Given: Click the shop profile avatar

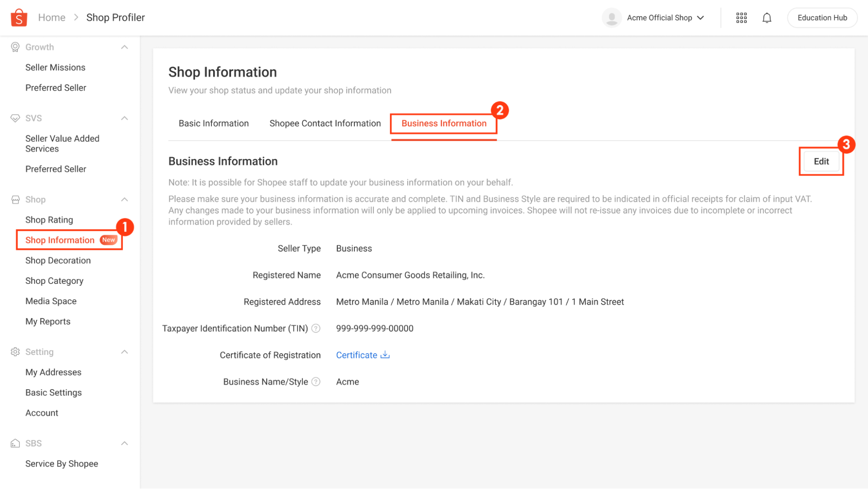Looking at the screenshot, I should [x=612, y=17].
